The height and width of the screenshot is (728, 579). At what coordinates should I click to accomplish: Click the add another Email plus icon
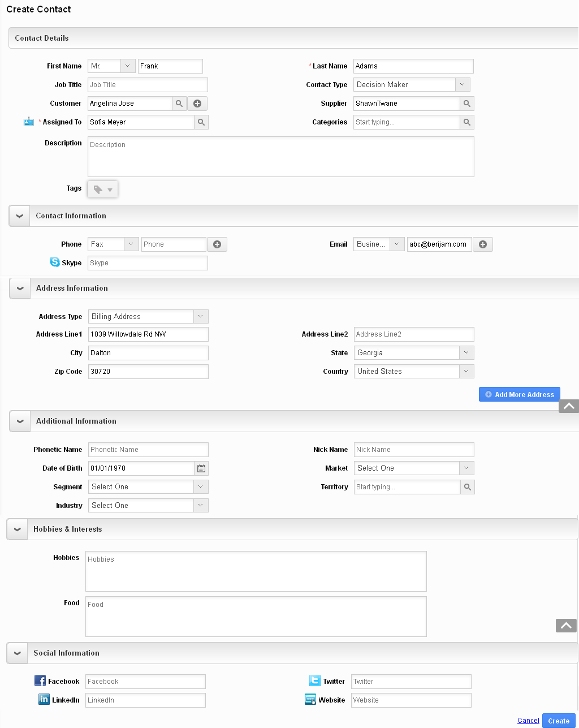tap(483, 244)
